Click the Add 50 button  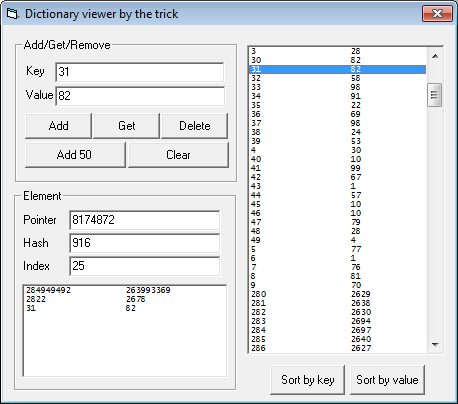[75, 155]
